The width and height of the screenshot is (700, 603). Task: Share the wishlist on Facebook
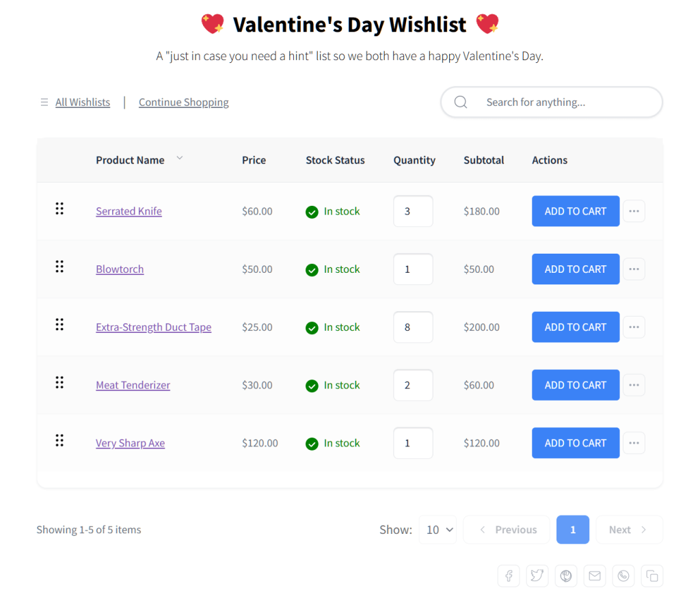(508, 576)
